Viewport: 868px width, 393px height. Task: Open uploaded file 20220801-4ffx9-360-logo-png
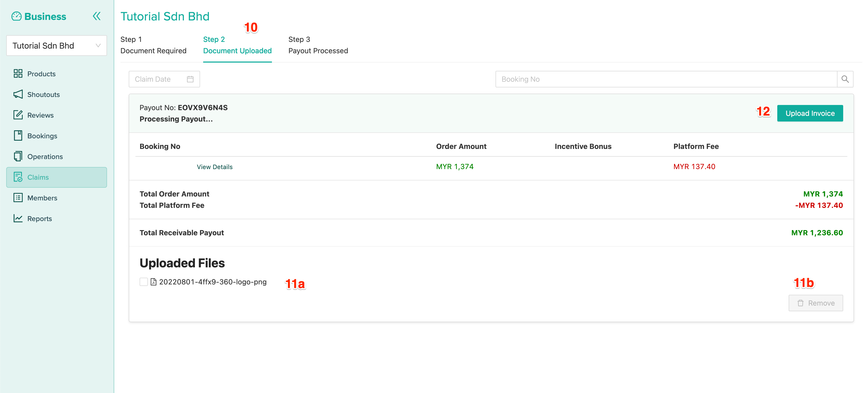213,282
